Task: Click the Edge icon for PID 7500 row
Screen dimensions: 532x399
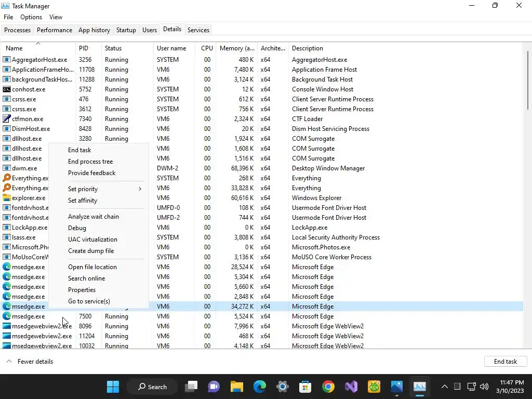Action: coord(6,316)
